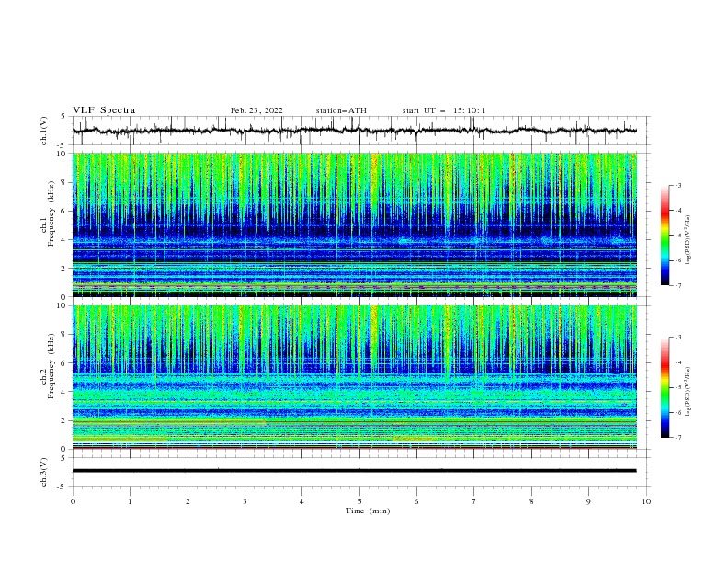This screenshot has width=728, height=563.
Task: Click the ch.1 spectrogram panel
Action: [355, 224]
